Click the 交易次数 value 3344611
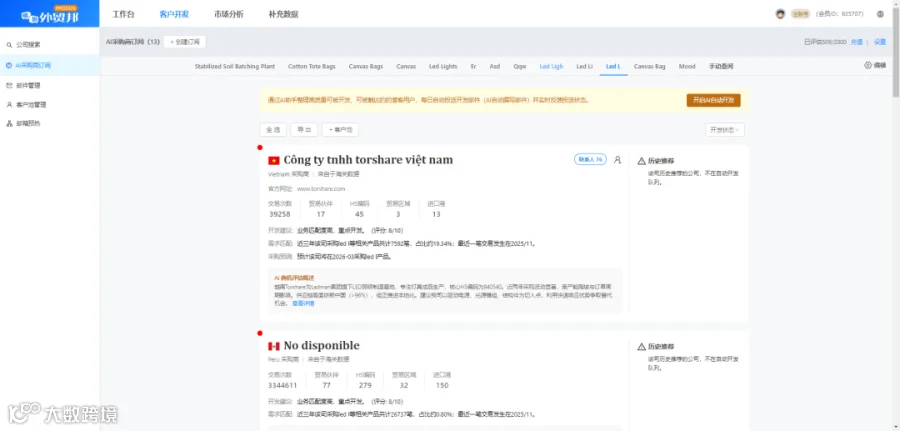The height and width of the screenshot is (431, 900). point(282,385)
